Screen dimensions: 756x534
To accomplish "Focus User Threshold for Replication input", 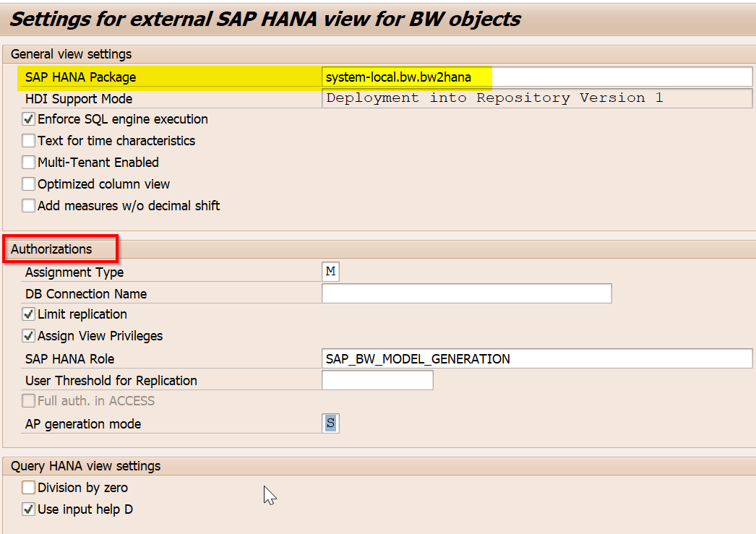I will click(377, 380).
